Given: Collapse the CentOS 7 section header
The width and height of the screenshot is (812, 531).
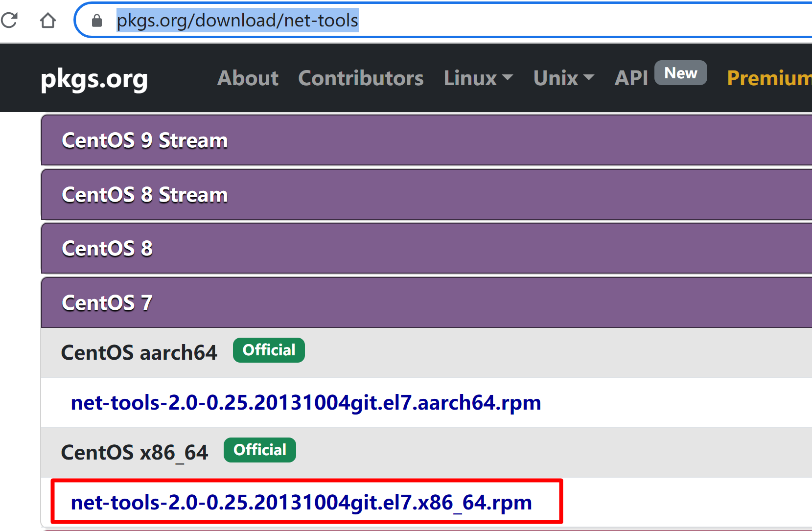Looking at the screenshot, I should [426, 303].
